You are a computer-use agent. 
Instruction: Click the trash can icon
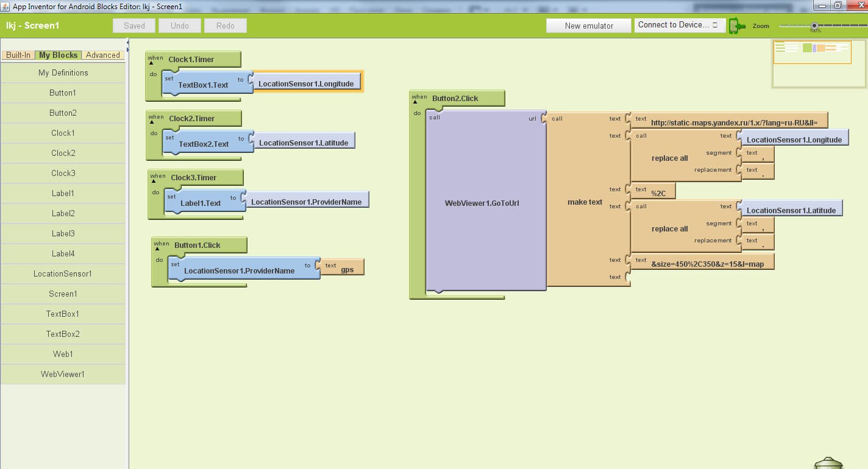click(828, 463)
